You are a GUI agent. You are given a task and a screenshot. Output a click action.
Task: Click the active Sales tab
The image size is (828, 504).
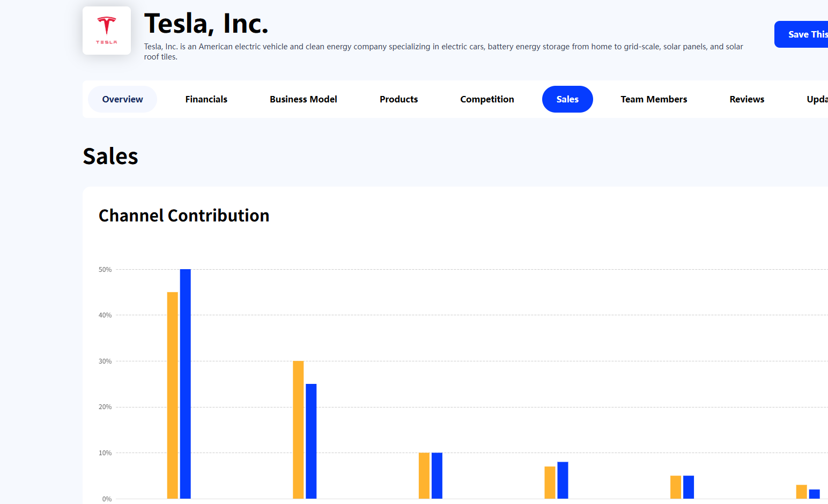567,99
